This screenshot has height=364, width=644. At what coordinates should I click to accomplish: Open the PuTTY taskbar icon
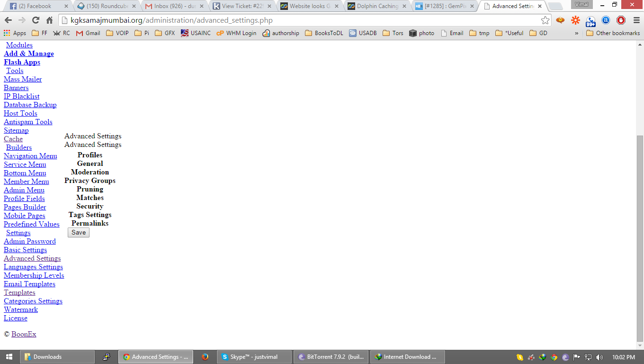point(107,357)
